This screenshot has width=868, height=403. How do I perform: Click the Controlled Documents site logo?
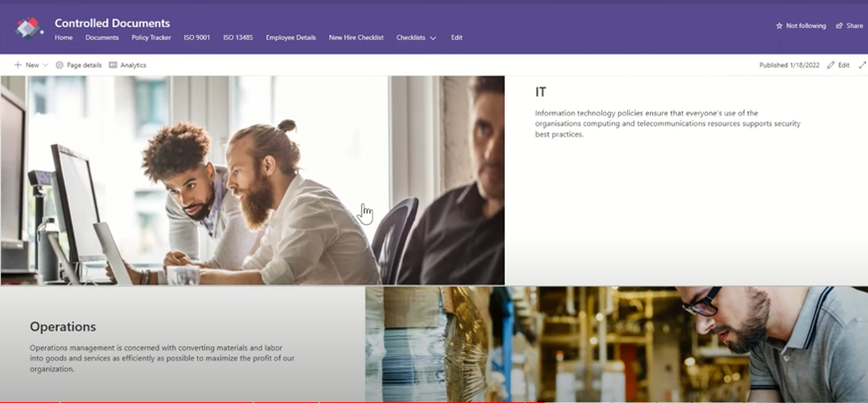point(29,28)
